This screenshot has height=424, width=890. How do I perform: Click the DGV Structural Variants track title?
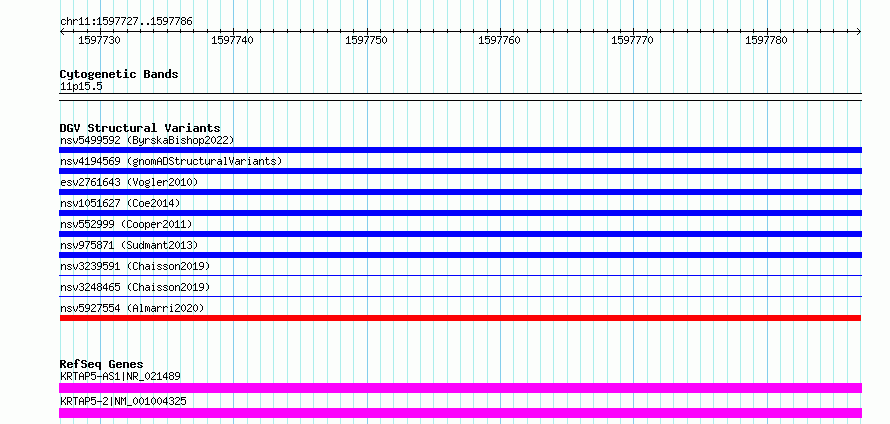140,128
